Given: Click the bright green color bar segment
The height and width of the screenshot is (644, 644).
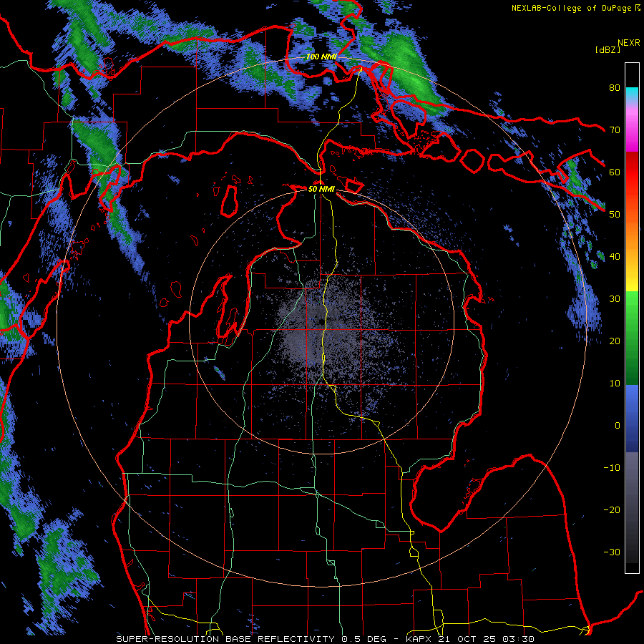Looking at the screenshot, I should point(632,303).
